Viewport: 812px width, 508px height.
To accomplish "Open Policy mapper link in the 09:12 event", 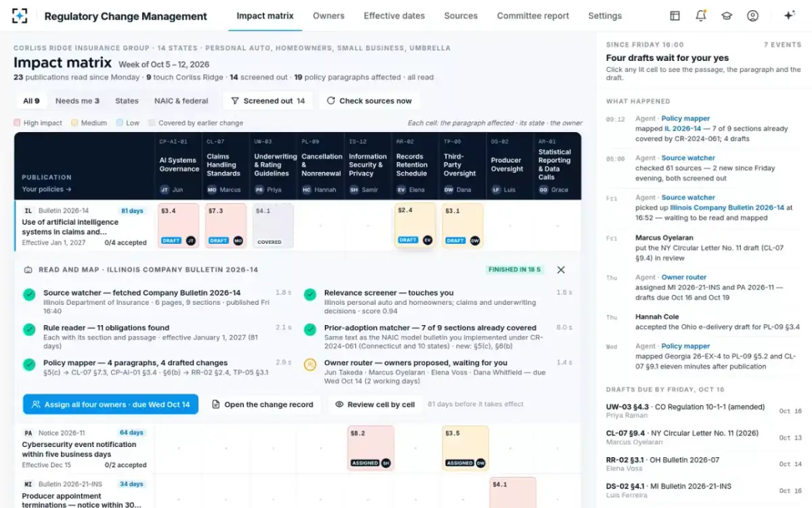I will click(685, 119).
